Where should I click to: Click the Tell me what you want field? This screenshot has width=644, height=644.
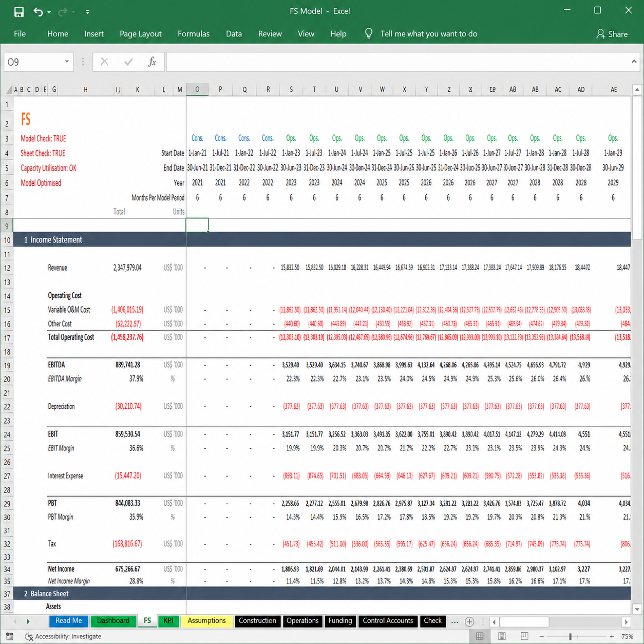[x=428, y=34]
